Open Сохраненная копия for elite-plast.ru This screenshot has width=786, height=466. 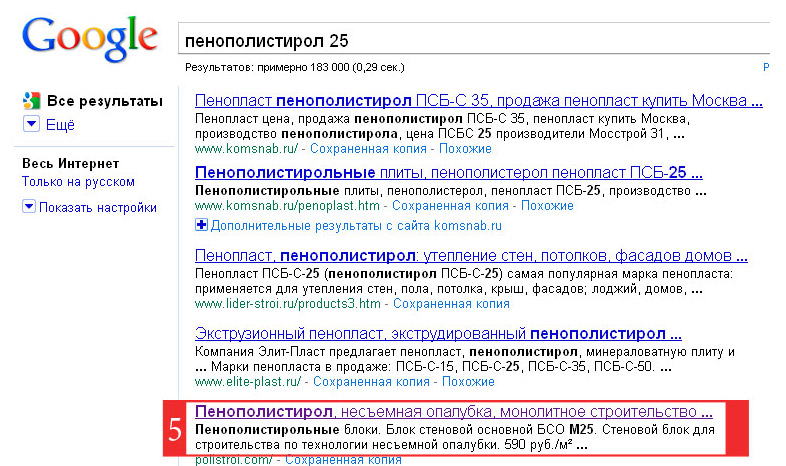[371, 382]
